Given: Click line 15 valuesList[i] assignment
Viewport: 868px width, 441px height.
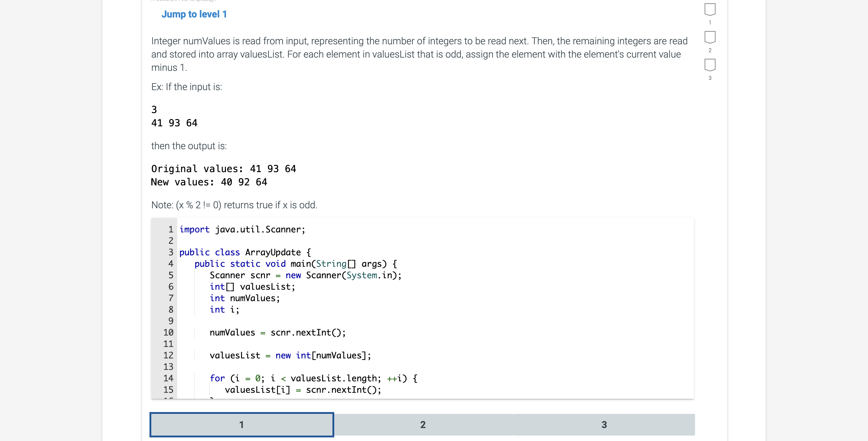Looking at the screenshot, I should (303, 390).
